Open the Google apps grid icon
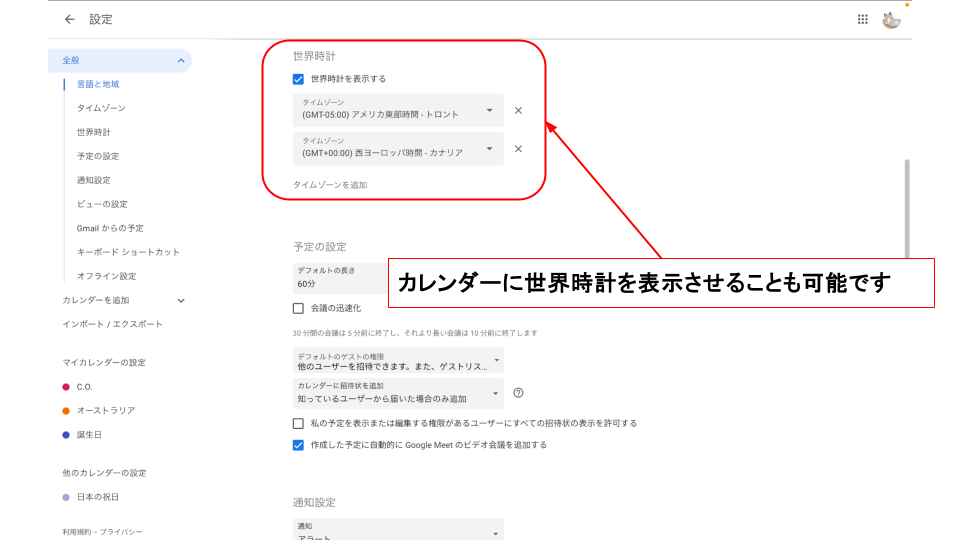Viewport: 960px width, 540px height. pyautogui.click(x=862, y=19)
